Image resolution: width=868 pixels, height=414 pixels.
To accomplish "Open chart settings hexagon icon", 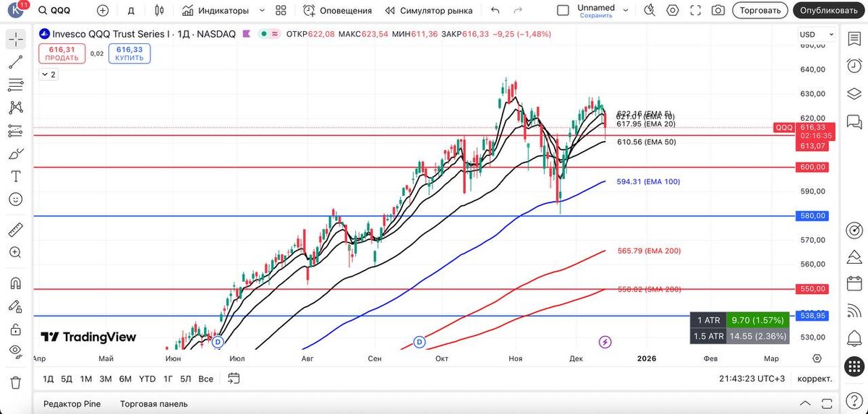I will pos(673,11).
